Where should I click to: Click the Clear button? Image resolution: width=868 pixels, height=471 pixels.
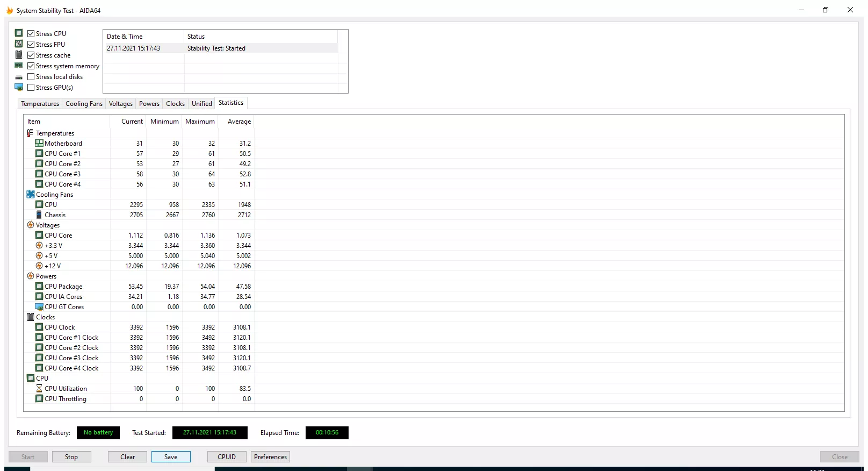(128, 457)
